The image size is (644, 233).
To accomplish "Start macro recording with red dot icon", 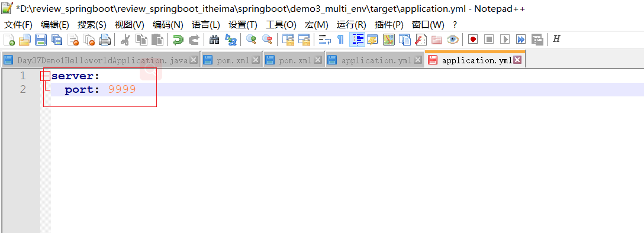I will [x=473, y=40].
